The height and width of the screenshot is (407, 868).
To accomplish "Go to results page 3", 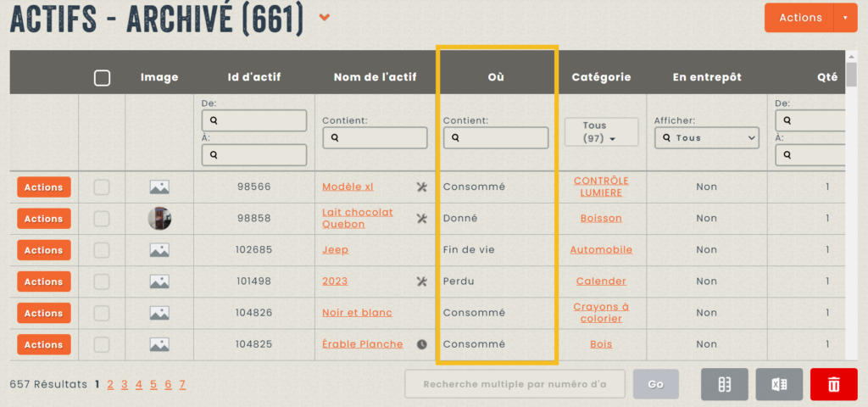I will point(125,385).
